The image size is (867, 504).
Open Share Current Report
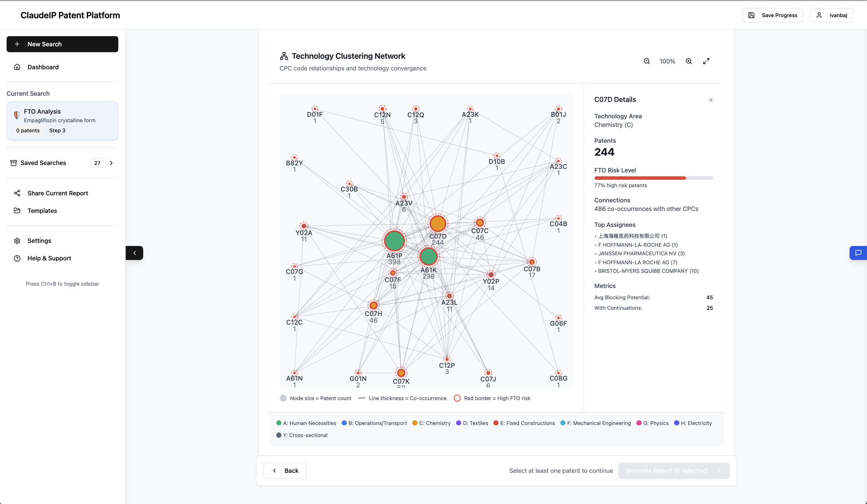tap(57, 193)
